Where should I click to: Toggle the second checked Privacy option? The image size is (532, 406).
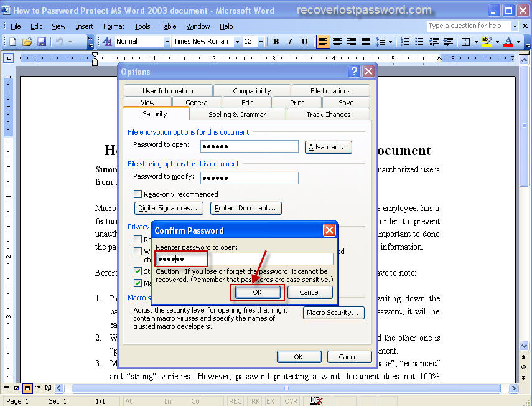(138, 282)
